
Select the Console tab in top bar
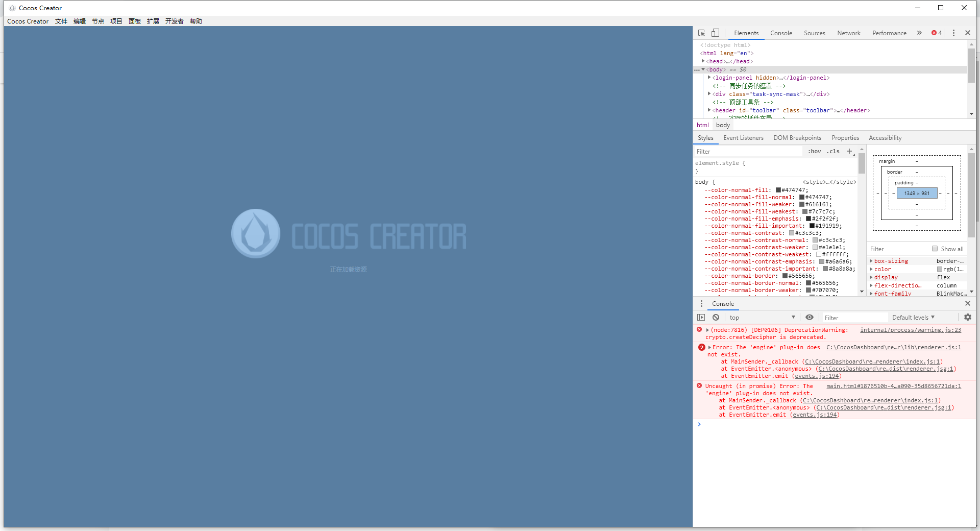[x=781, y=33]
